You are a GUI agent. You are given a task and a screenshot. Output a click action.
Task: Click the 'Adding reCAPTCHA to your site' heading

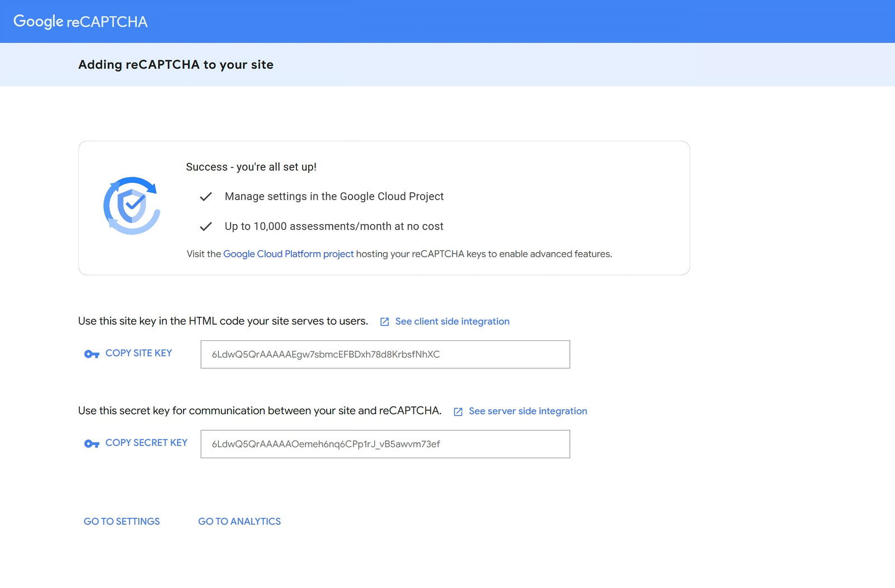176,65
